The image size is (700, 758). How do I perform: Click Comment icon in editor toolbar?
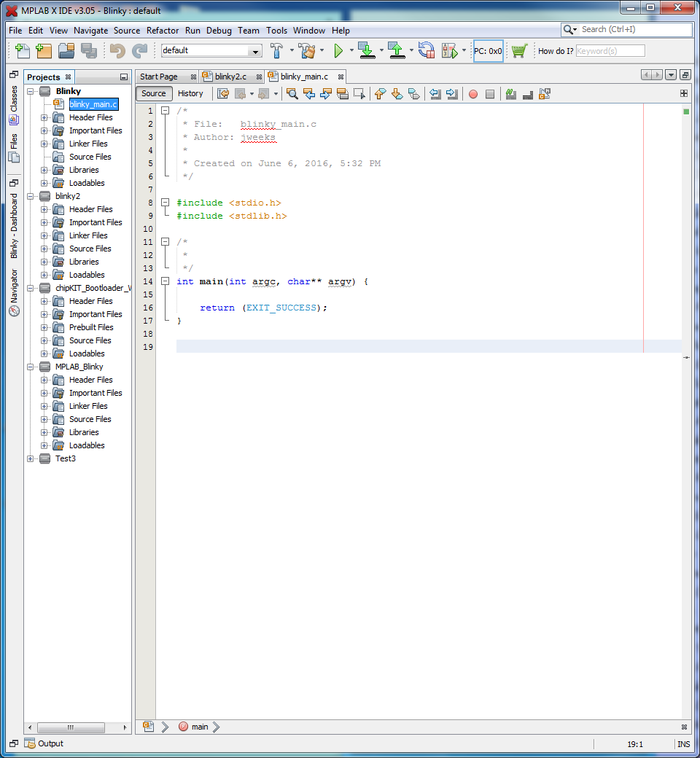[511, 94]
